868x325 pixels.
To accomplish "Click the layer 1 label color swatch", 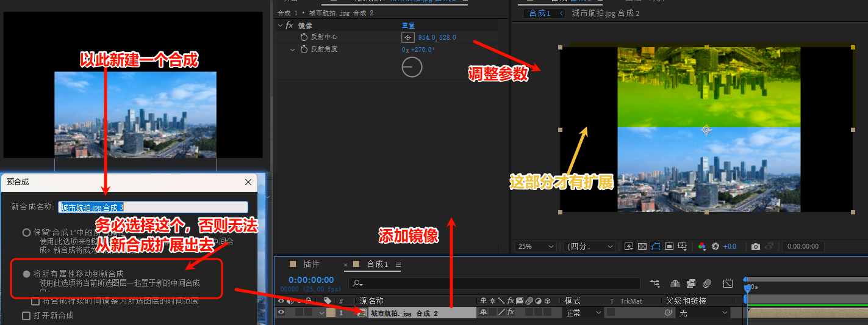I will 331,313.
